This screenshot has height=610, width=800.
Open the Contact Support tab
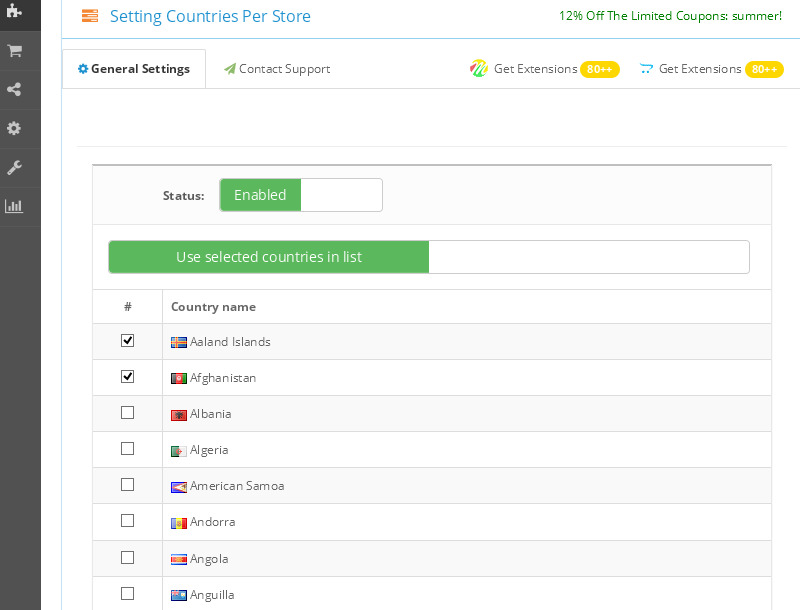(277, 69)
